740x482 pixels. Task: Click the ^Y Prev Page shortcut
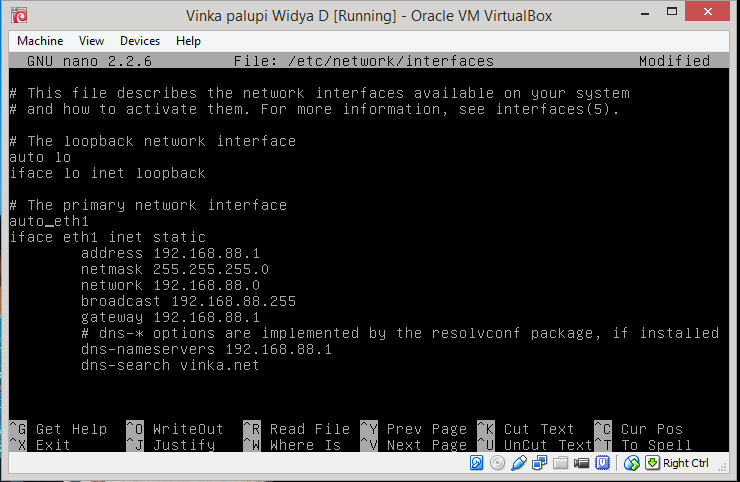413,429
